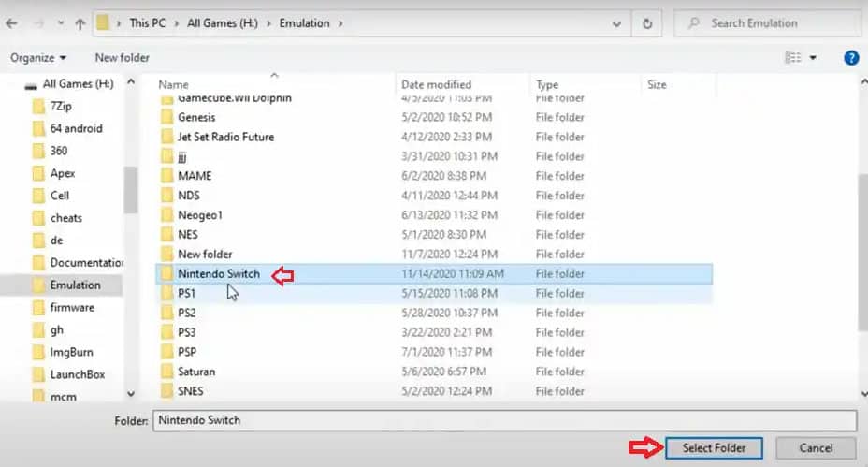Select Documentation folder in sidebar

pyautogui.click(x=86, y=263)
